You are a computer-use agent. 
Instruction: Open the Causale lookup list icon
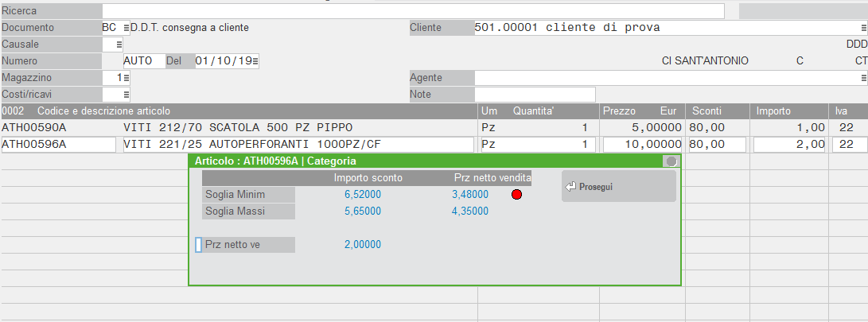(119, 45)
